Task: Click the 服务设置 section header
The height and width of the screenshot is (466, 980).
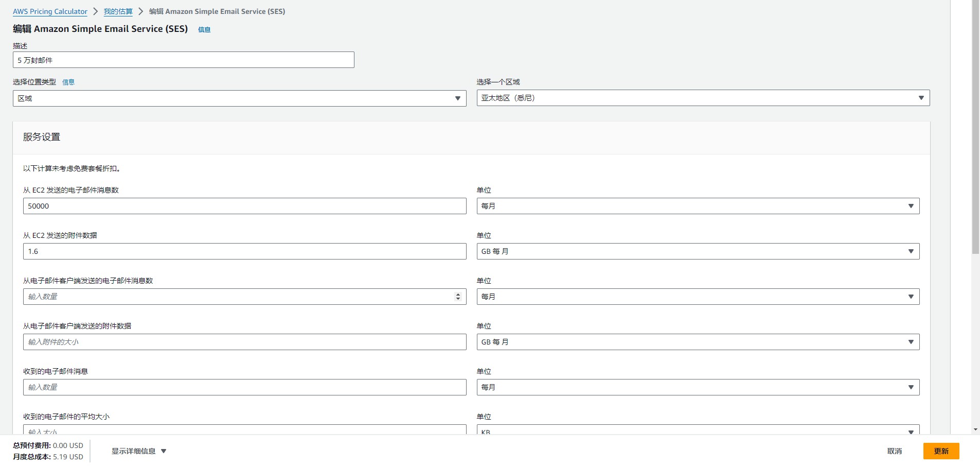Action: click(42, 137)
